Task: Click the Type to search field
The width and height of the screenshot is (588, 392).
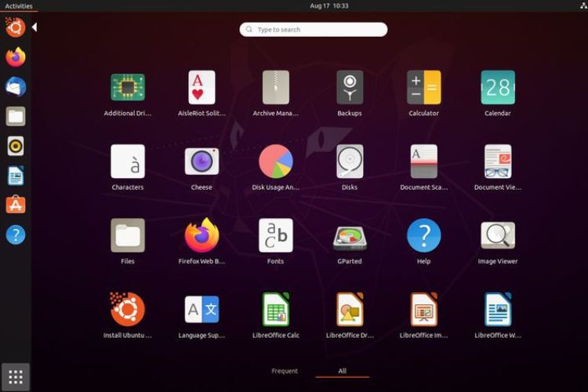Action: click(x=314, y=30)
